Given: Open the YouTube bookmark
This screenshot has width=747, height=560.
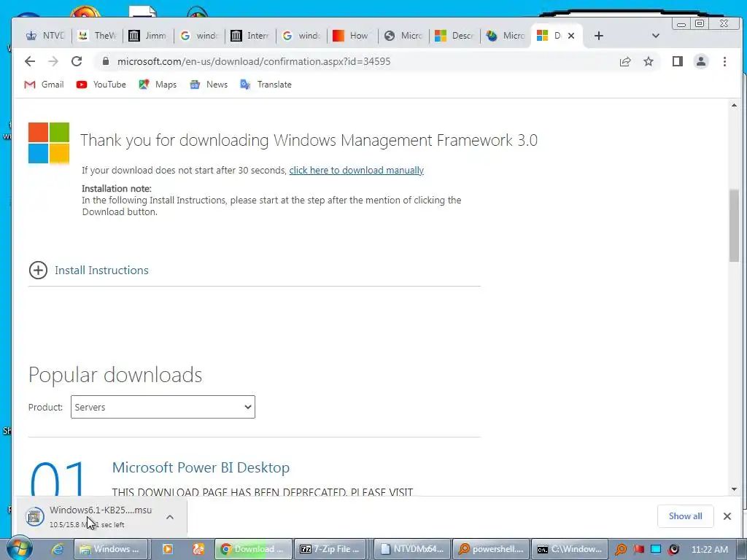Looking at the screenshot, I should click(101, 85).
